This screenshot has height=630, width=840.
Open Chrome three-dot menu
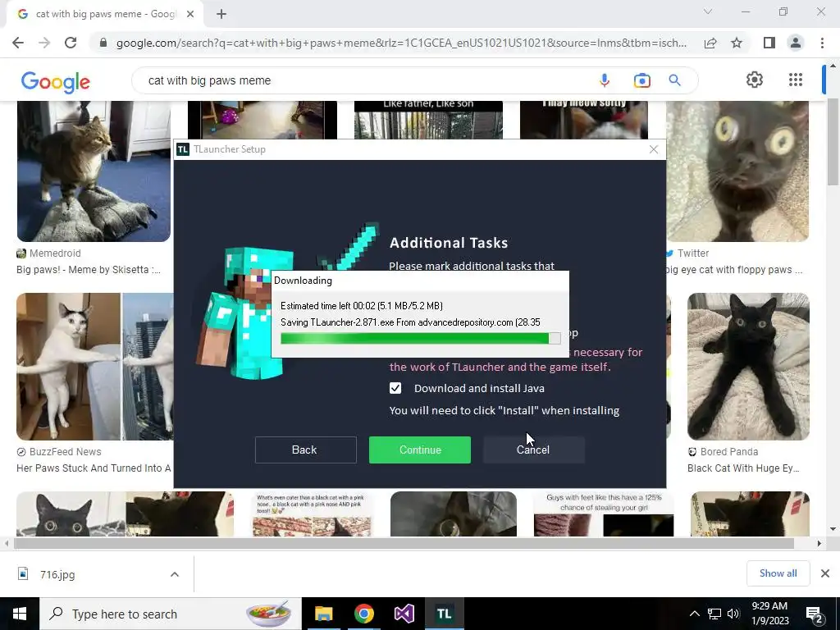click(822, 43)
